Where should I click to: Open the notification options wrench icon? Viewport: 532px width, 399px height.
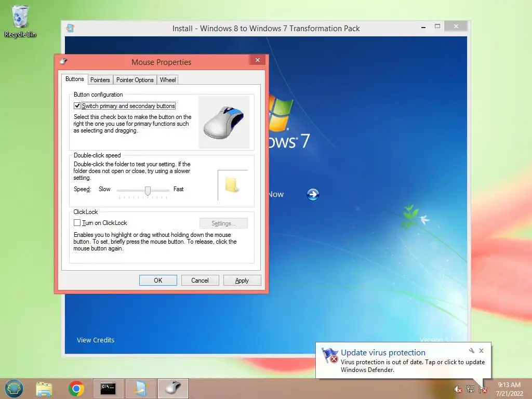[472, 351]
